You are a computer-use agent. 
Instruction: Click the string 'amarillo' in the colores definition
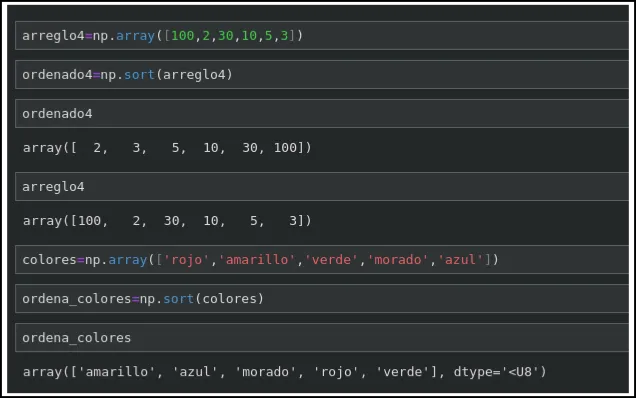[257, 260]
